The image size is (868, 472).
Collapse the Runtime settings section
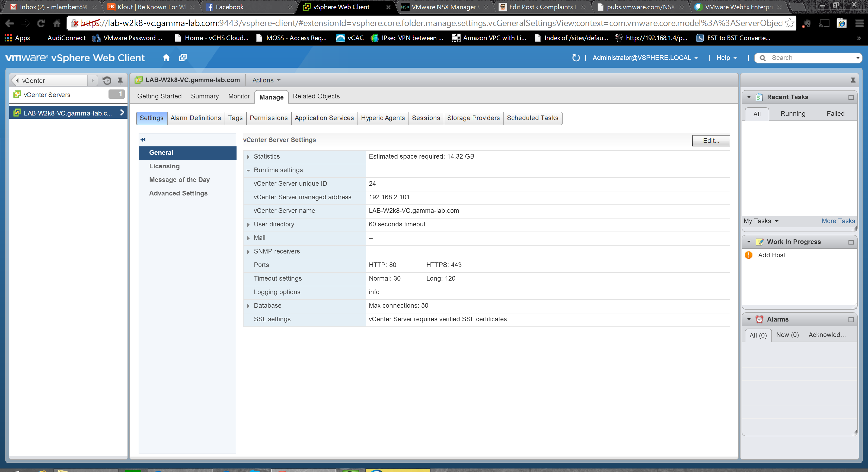(x=248, y=170)
